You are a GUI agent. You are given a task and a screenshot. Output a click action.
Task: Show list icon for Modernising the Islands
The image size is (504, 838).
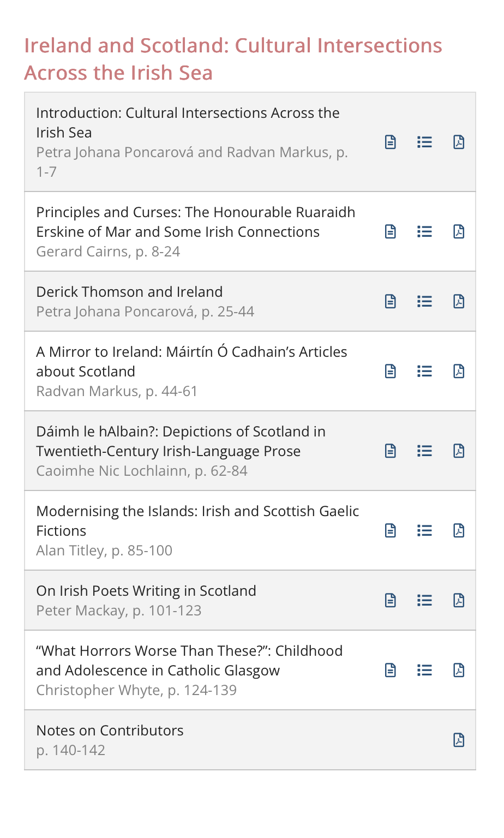[424, 531]
